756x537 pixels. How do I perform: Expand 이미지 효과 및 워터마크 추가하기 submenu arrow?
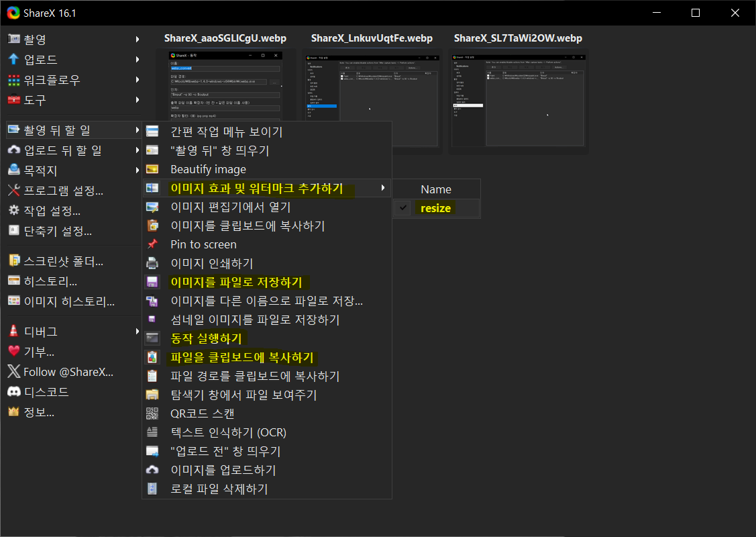point(383,188)
